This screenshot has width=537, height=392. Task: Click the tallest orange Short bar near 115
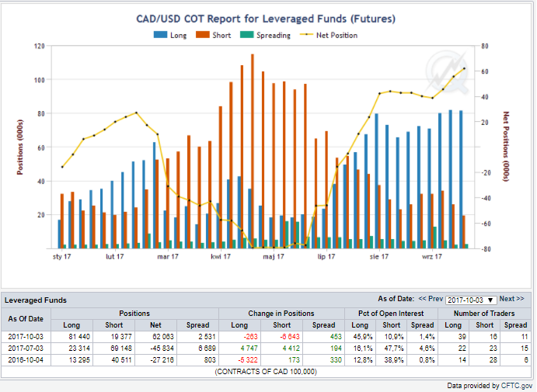click(x=253, y=151)
